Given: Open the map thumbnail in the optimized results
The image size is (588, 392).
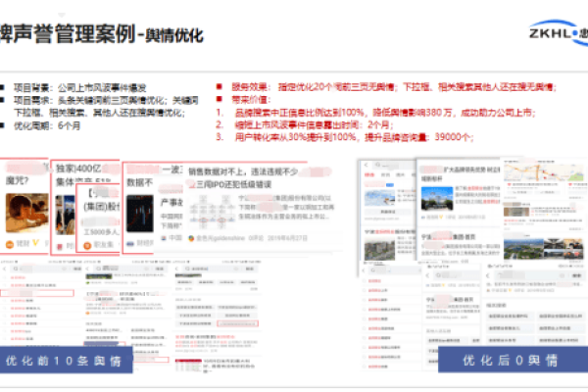Looking at the screenshot, I should [x=543, y=171].
